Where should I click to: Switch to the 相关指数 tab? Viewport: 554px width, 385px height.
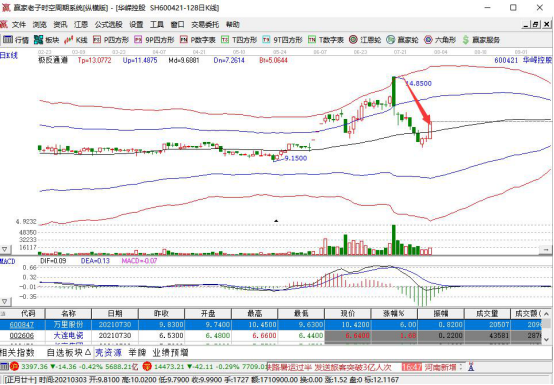tap(17, 352)
